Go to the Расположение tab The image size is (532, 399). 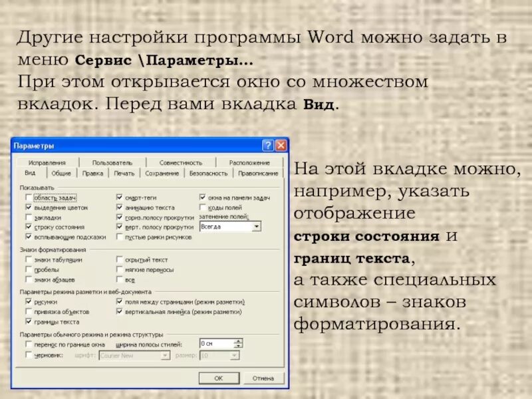(x=249, y=163)
